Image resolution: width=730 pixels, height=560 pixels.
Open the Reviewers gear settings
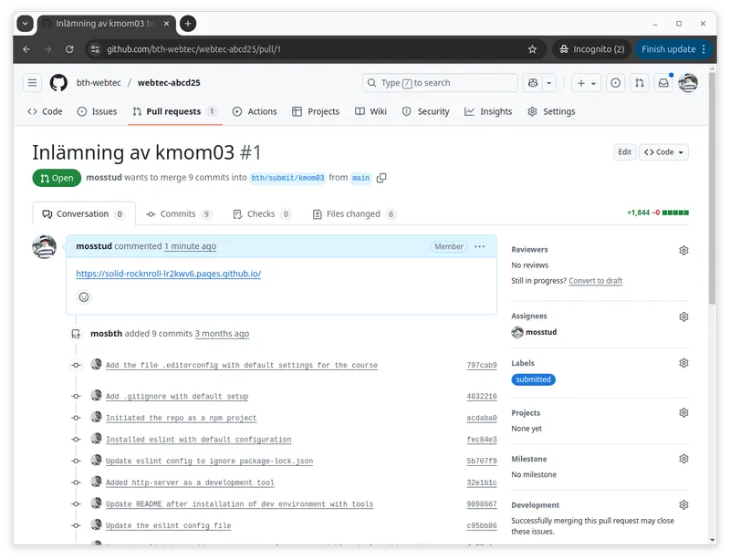pos(683,250)
